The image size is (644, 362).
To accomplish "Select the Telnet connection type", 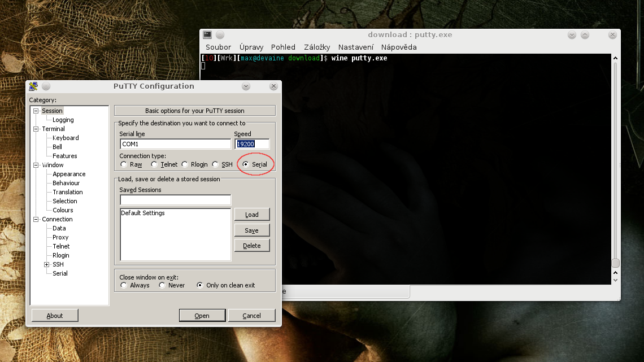I will 154,164.
